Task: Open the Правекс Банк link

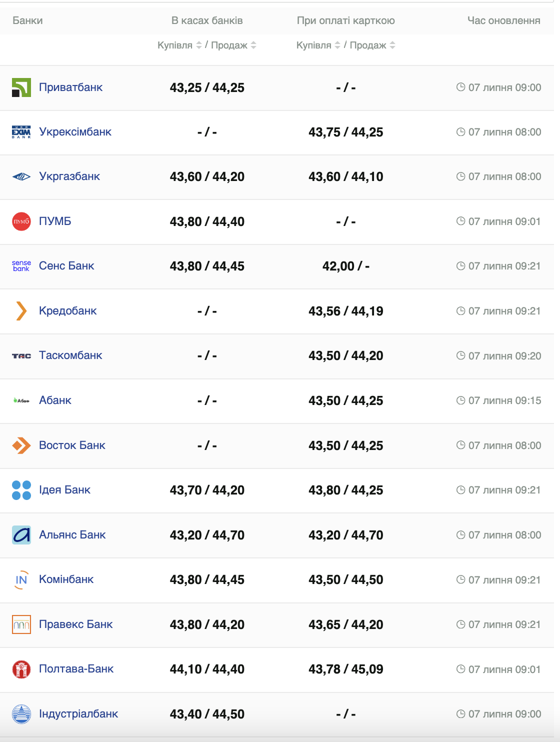Action: click(x=76, y=624)
